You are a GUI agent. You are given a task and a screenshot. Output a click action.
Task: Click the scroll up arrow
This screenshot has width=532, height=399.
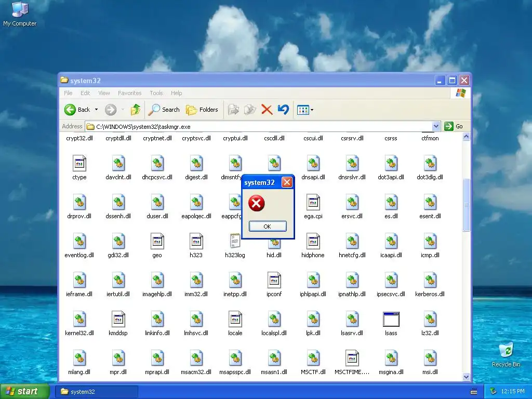[x=466, y=137]
